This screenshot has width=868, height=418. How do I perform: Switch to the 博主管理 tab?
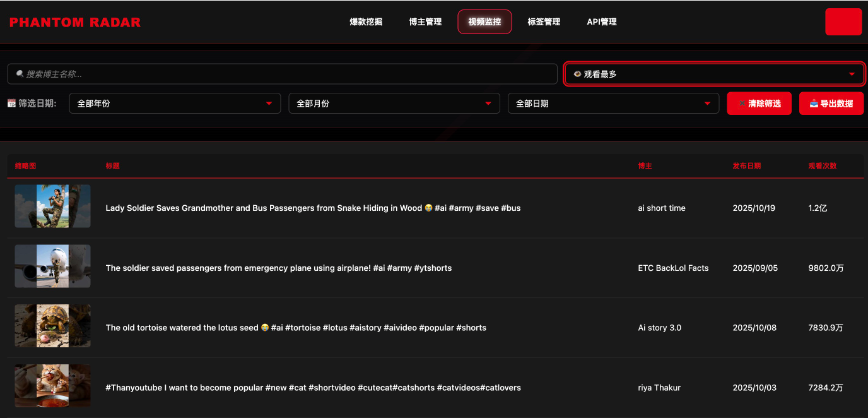[x=425, y=21]
